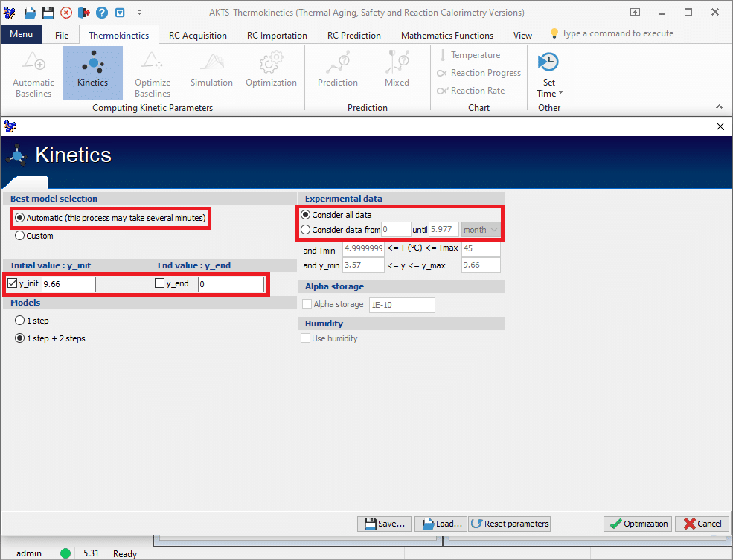Enable the y_end checkbox

tap(159, 283)
